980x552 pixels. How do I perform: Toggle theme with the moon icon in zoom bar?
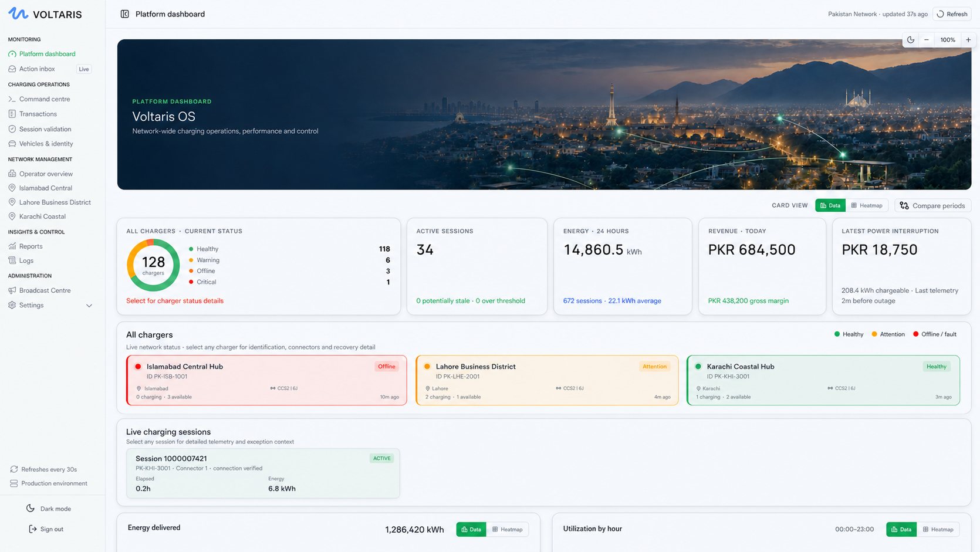click(x=911, y=40)
